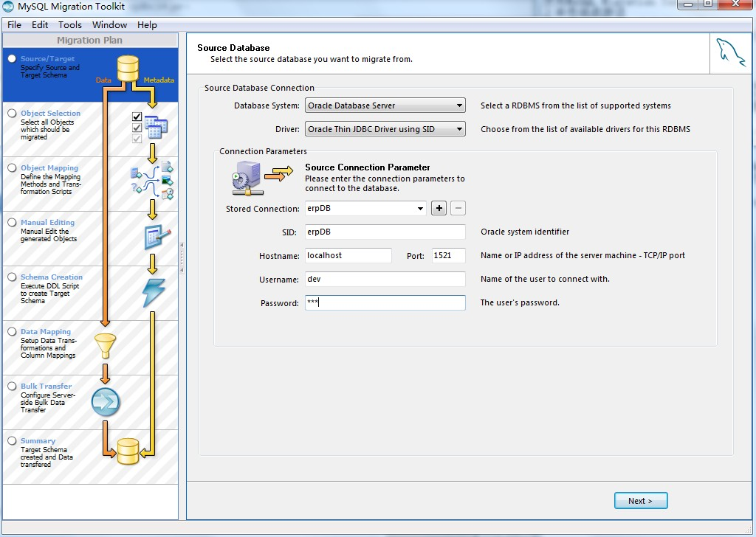Open the Help menu
The image size is (756, 537).
(x=147, y=24)
